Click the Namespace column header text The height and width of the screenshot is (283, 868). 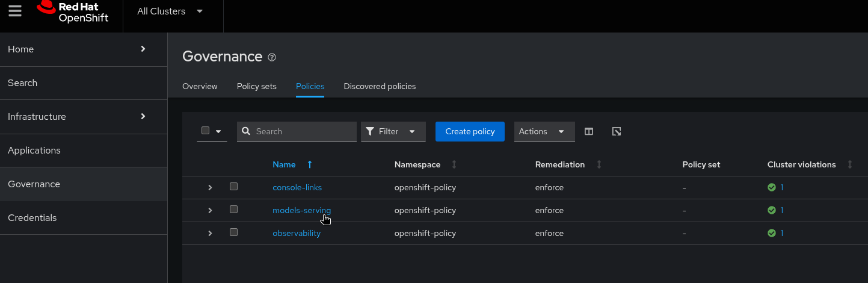(x=417, y=164)
